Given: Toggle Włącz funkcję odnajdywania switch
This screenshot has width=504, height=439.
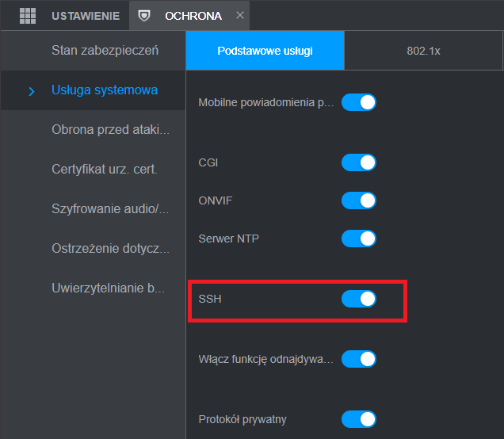Looking at the screenshot, I should (x=358, y=359).
